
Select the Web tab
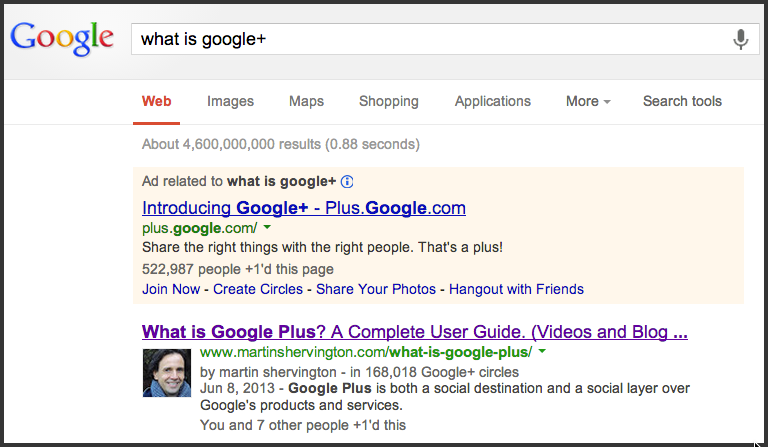157,101
